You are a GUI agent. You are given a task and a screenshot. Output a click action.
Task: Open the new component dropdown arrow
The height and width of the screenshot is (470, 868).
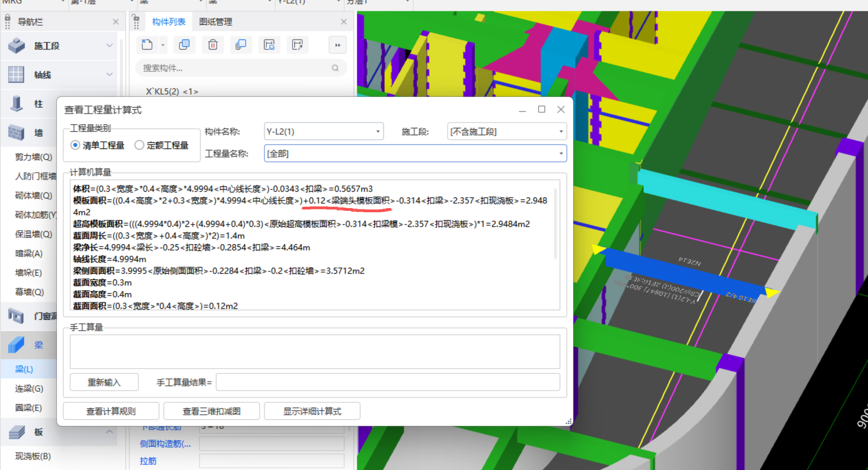tap(163, 45)
